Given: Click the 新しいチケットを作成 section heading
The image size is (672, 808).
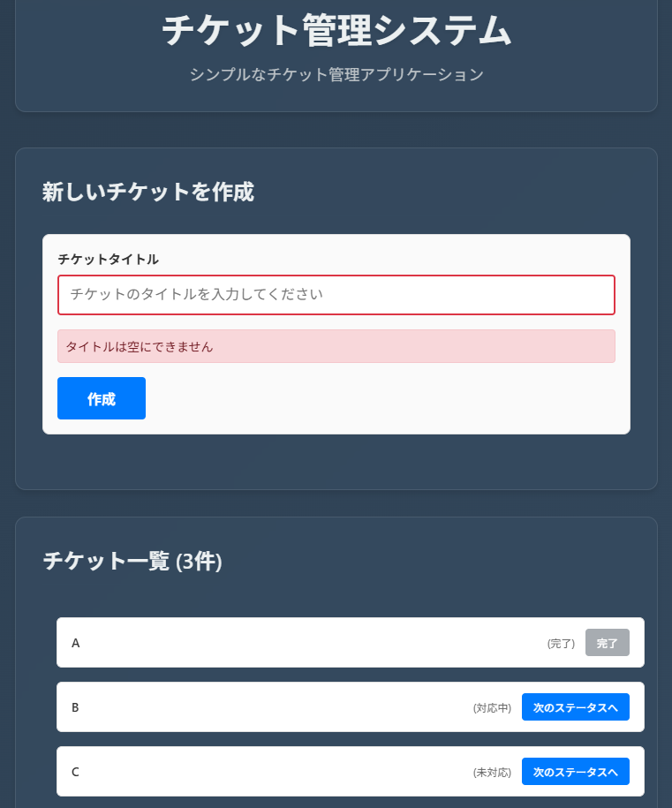Looking at the screenshot, I should [x=147, y=193].
